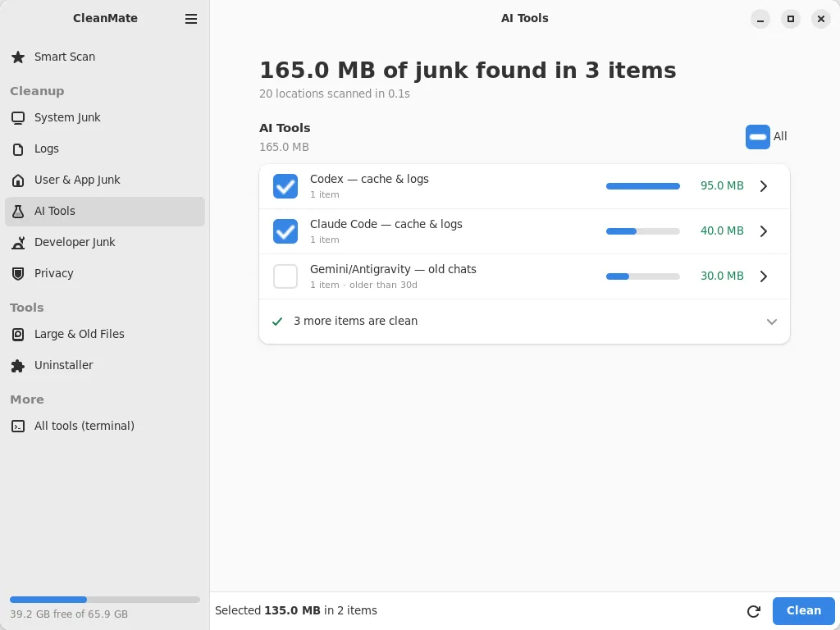
Task: Click the Codex size progress bar
Action: pyautogui.click(x=643, y=186)
